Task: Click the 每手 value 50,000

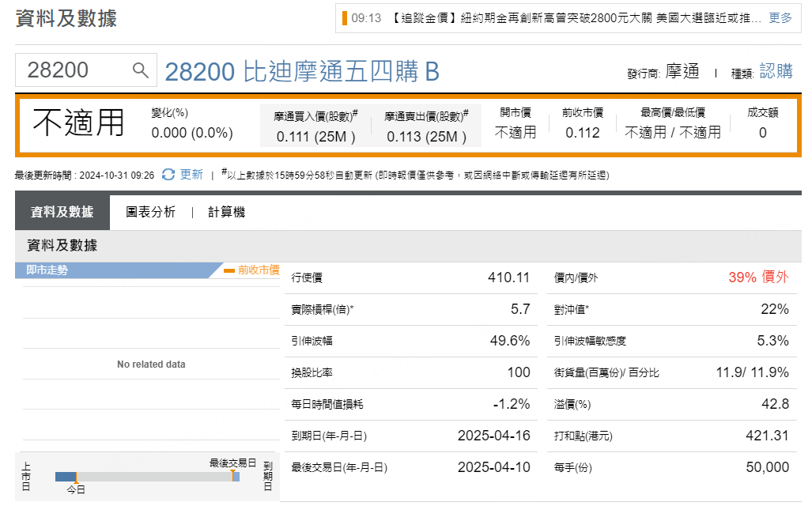Action: click(x=768, y=467)
